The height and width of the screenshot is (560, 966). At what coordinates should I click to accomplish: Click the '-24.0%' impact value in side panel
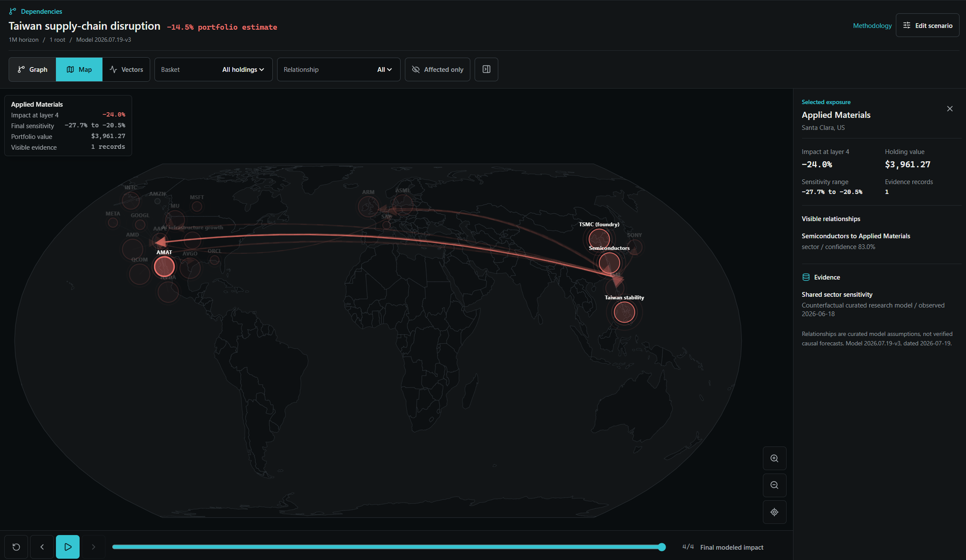817,164
